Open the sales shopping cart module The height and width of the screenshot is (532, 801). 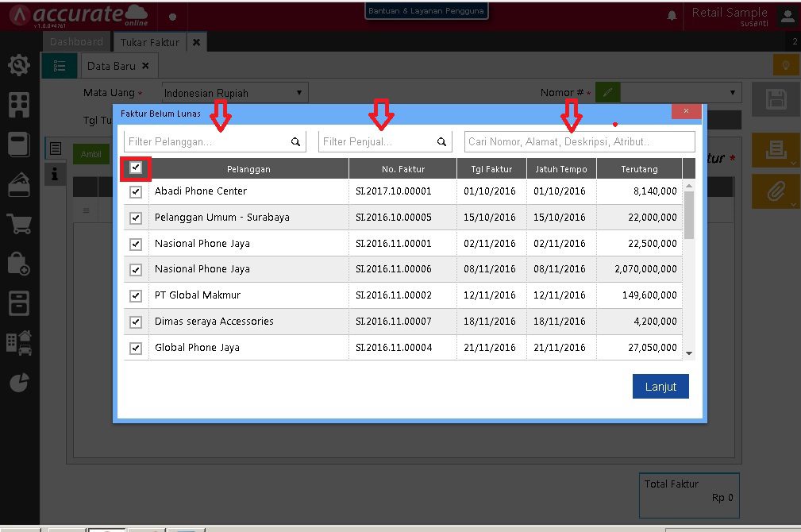19,224
